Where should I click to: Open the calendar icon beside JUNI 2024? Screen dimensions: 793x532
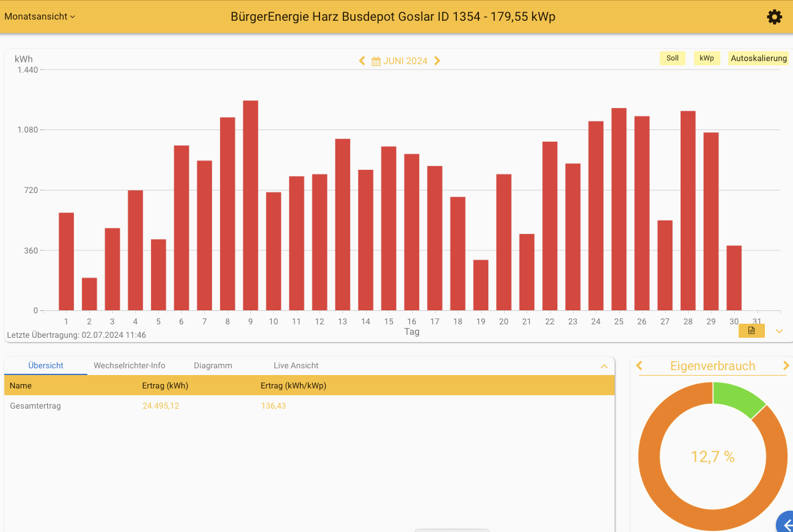coord(376,61)
